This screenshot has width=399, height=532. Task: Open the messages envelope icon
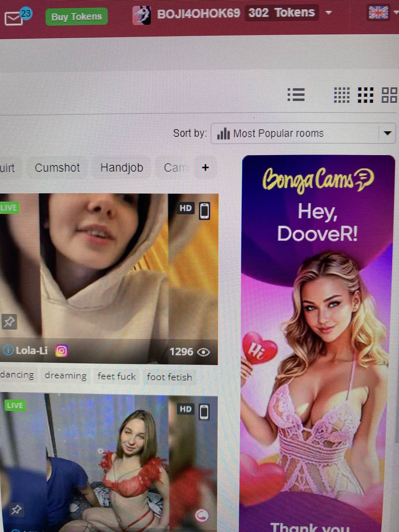[x=14, y=18]
